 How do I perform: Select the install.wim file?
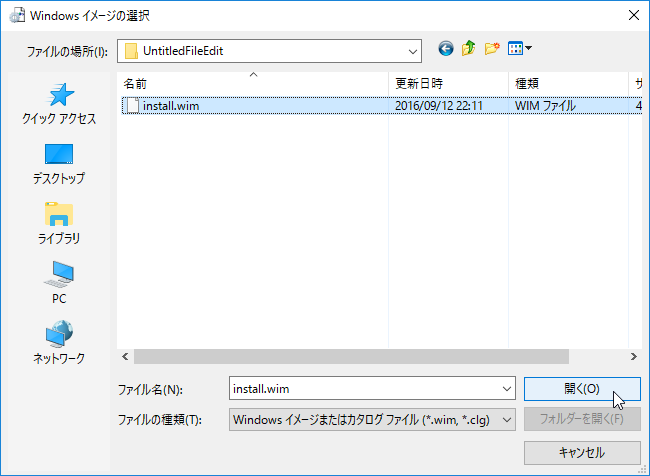click(177, 105)
